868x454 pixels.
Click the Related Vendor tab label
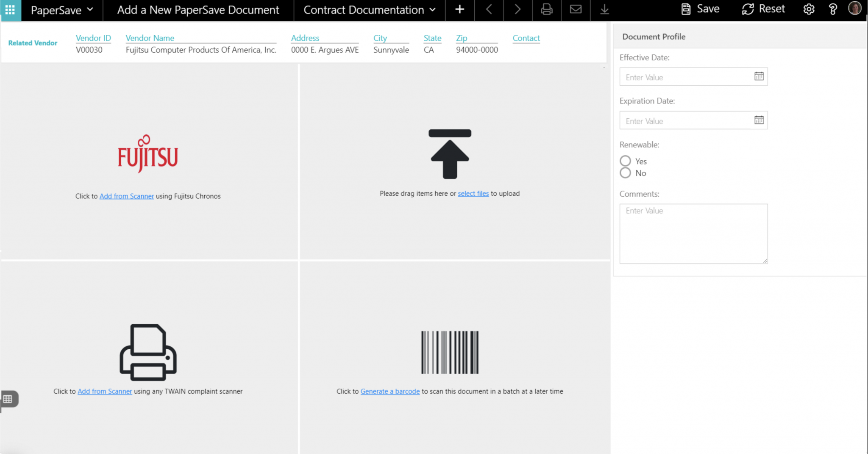(33, 43)
